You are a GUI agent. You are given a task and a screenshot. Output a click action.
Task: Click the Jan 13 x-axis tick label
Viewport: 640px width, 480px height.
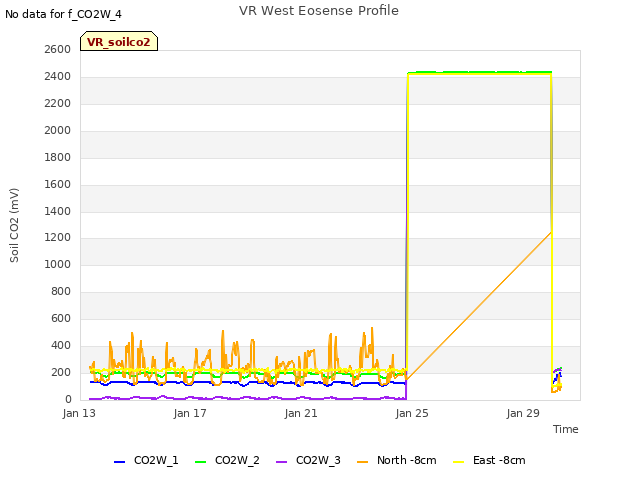click(79, 413)
